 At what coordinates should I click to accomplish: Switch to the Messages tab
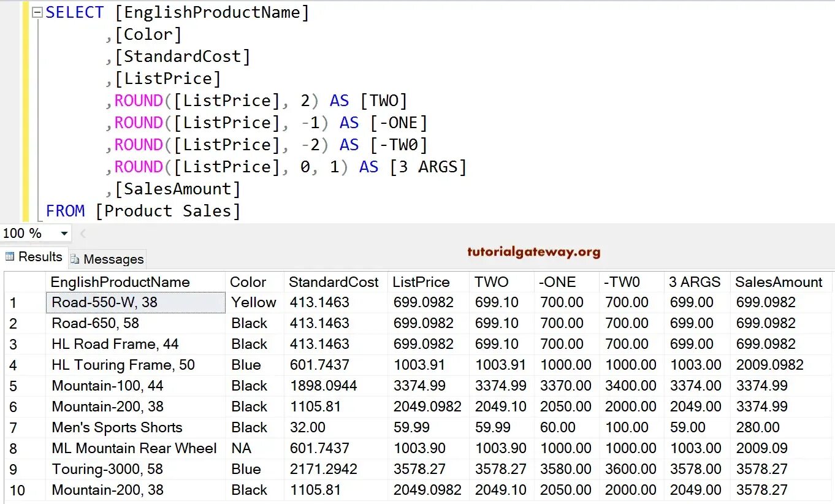click(x=107, y=259)
